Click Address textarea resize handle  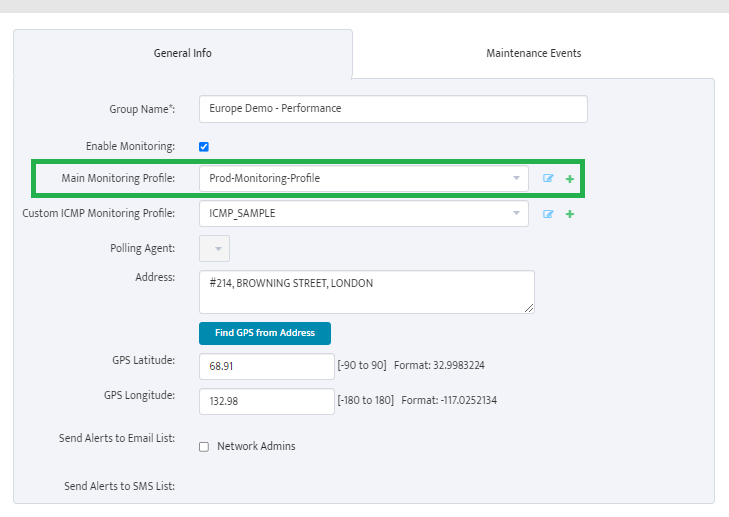[x=529, y=308]
